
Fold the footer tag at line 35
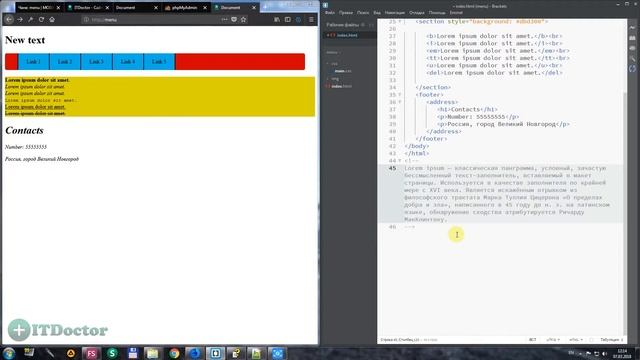(400, 95)
